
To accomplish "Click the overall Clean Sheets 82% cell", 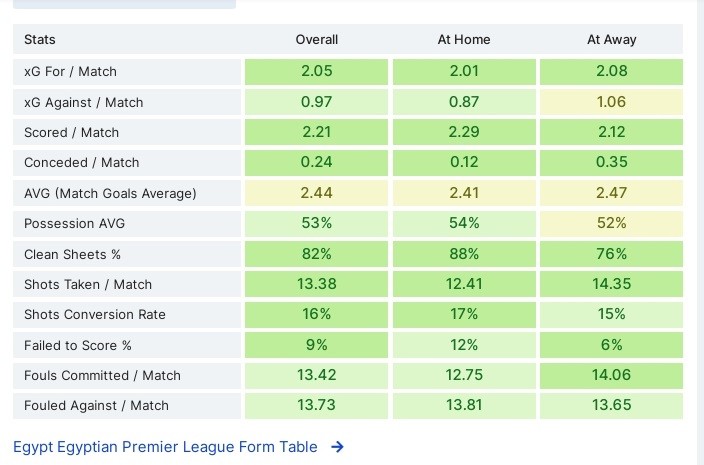I will 316,254.
